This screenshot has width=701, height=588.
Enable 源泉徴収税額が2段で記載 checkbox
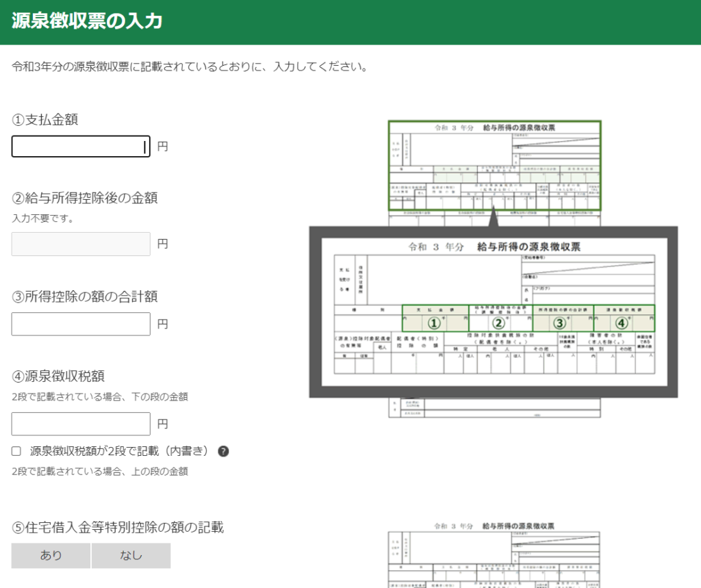click(x=16, y=451)
